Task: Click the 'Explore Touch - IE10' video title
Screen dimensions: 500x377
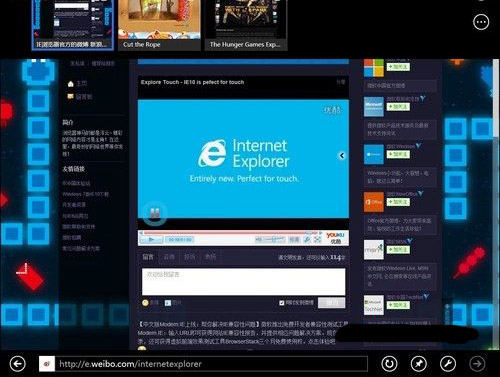Action: point(192,82)
